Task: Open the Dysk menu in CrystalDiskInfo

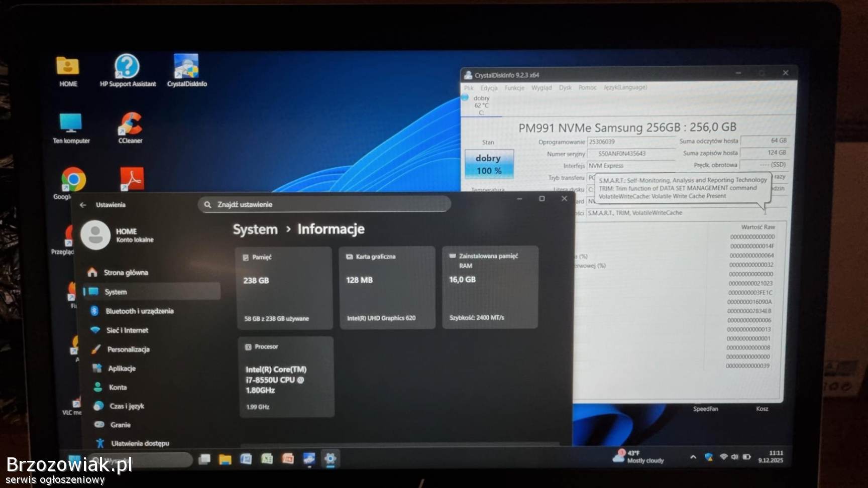Action: (565, 88)
